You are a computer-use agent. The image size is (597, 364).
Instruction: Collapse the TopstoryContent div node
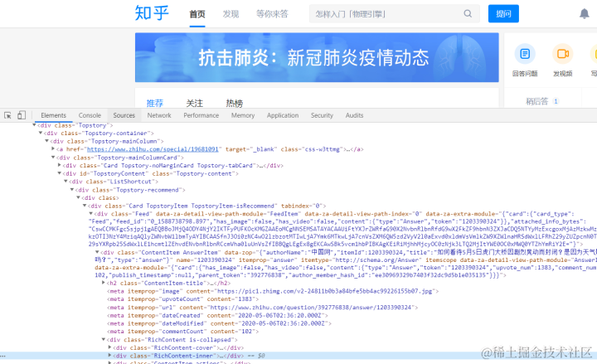pos(60,173)
